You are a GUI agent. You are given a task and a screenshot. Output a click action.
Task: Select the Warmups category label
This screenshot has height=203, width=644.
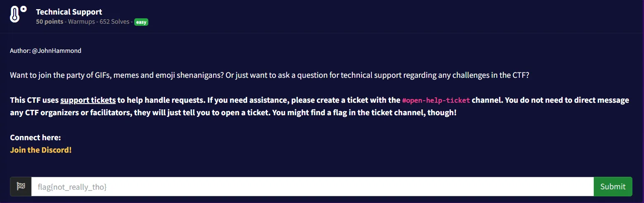pyautogui.click(x=81, y=22)
